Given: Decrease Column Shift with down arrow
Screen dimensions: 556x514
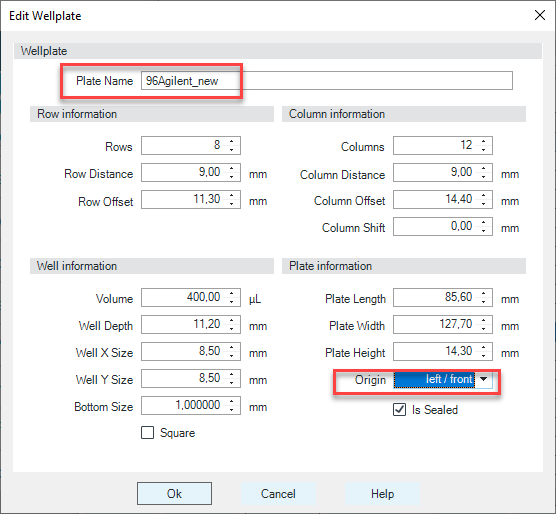Looking at the screenshot, I should click(484, 230).
